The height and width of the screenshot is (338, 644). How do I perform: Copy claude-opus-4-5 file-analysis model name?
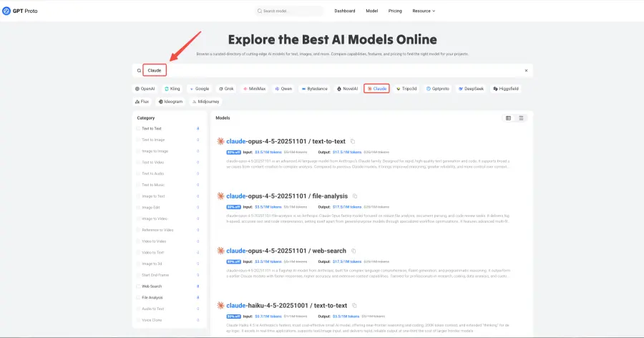coord(355,196)
